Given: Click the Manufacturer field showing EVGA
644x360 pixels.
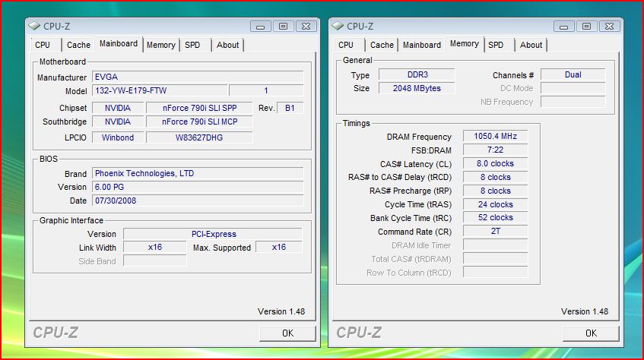Looking at the screenshot, I should click(198, 77).
